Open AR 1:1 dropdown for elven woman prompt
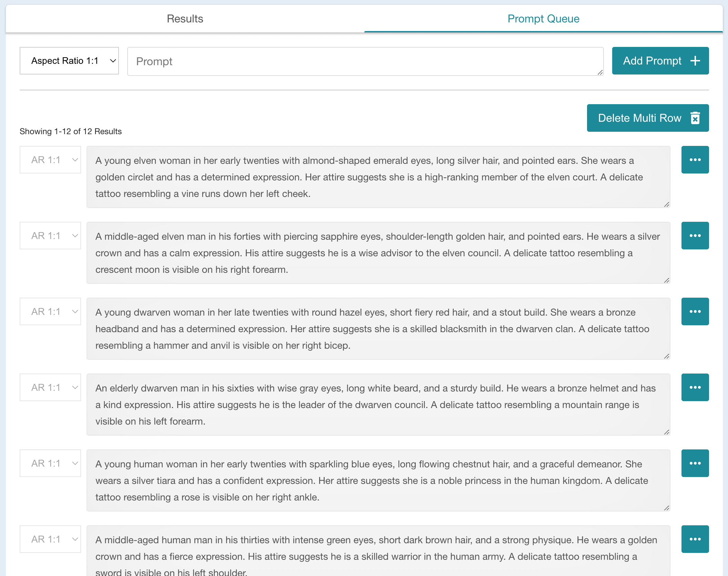Screen dimensions: 728x576 click(x=50, y=160)
